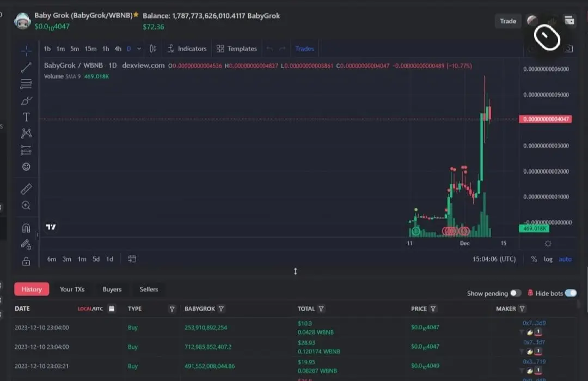Set chart range to 5d
The height and width of the screenshot is (381, 588).
pyautogui.click(x=96, y=259)
